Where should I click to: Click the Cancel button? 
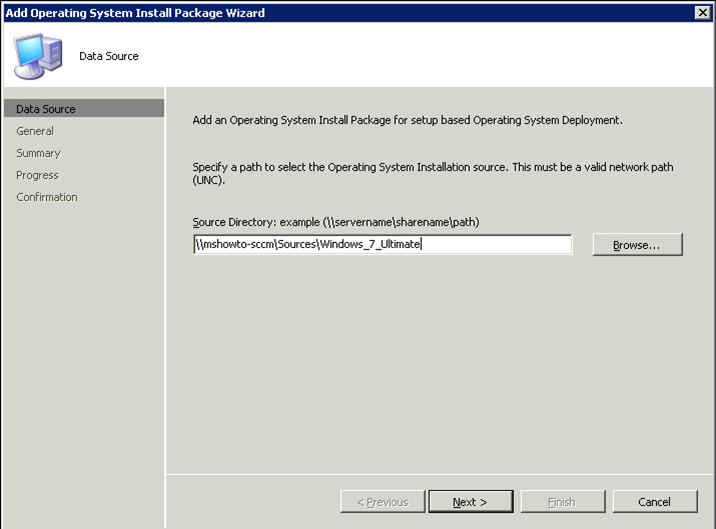coord(655,502)
